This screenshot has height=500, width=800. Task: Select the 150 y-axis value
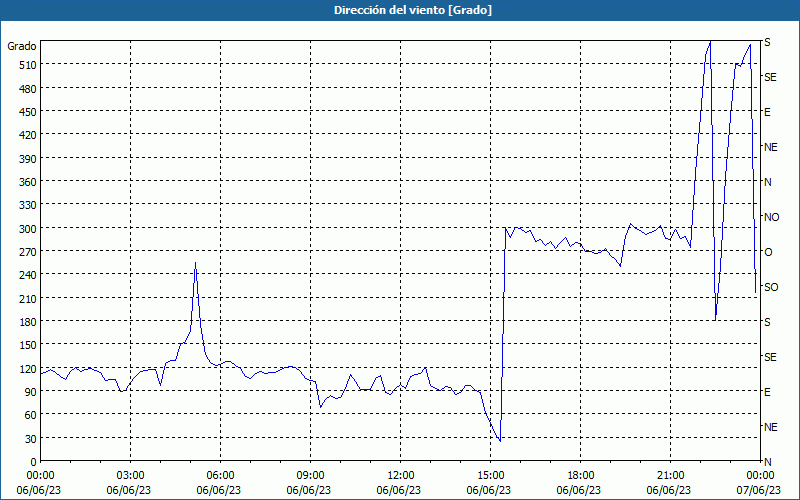[28, 345]
